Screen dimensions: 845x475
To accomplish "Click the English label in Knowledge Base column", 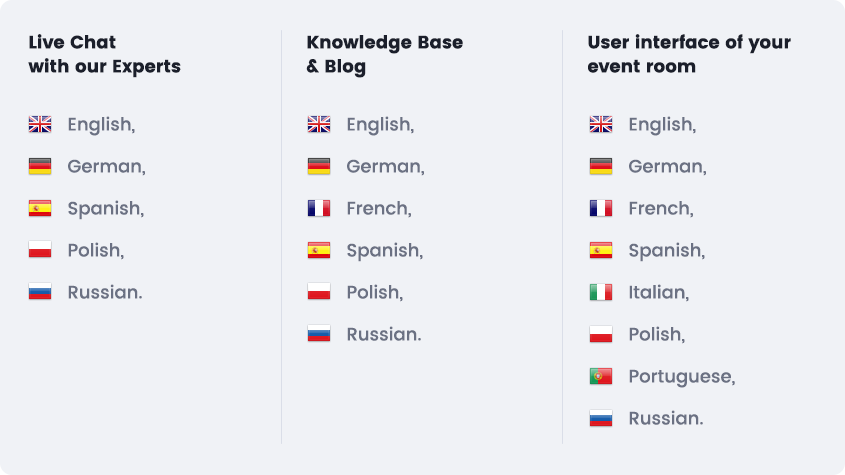I will (380, 125).
